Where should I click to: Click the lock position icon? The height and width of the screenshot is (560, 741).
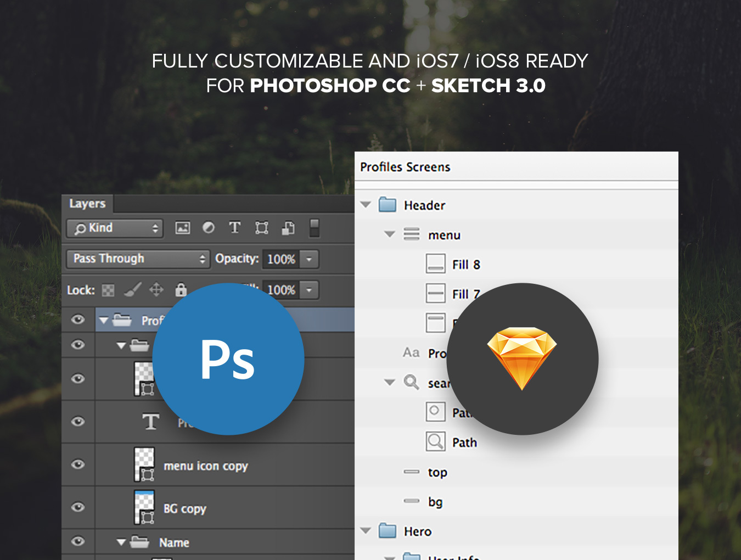click(156, 289)
